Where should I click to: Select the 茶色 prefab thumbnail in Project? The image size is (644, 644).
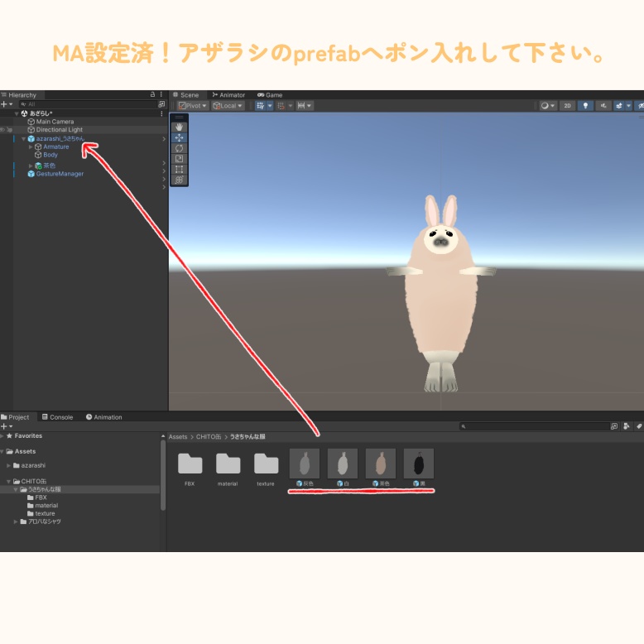(381, 464)
